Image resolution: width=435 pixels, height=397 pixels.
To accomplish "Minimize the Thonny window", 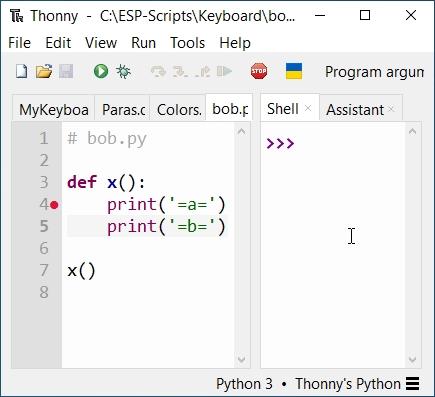I will click(320, 15).
